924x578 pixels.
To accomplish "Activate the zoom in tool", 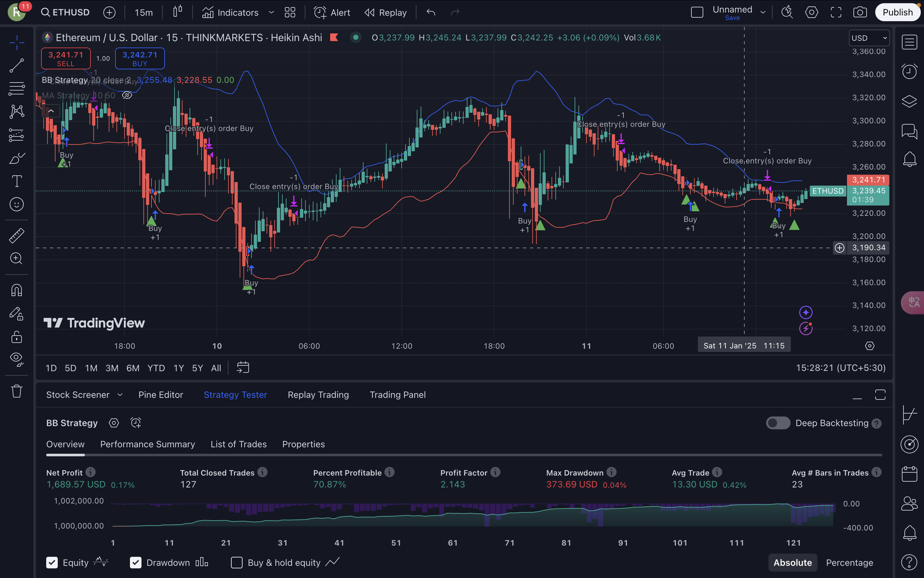I will click(x=16, y=258).
